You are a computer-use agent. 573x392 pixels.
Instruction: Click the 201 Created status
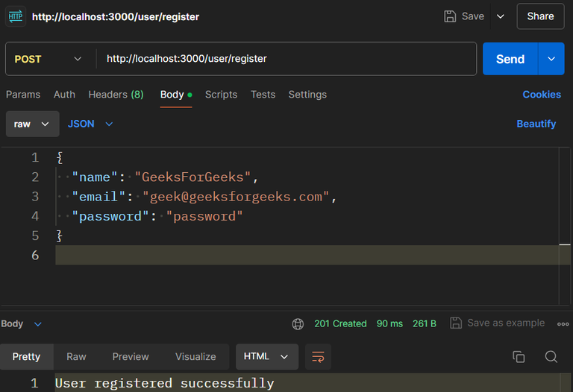[340, 323]
